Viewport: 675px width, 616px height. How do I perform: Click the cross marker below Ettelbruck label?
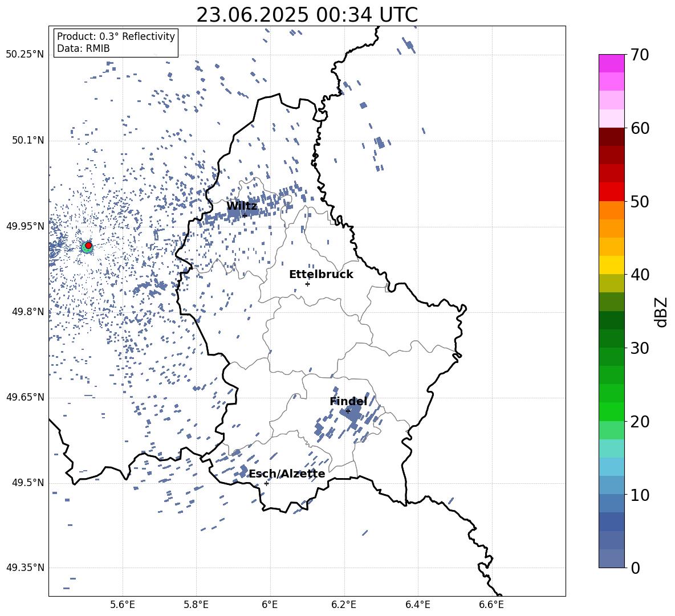coord(307,284)
